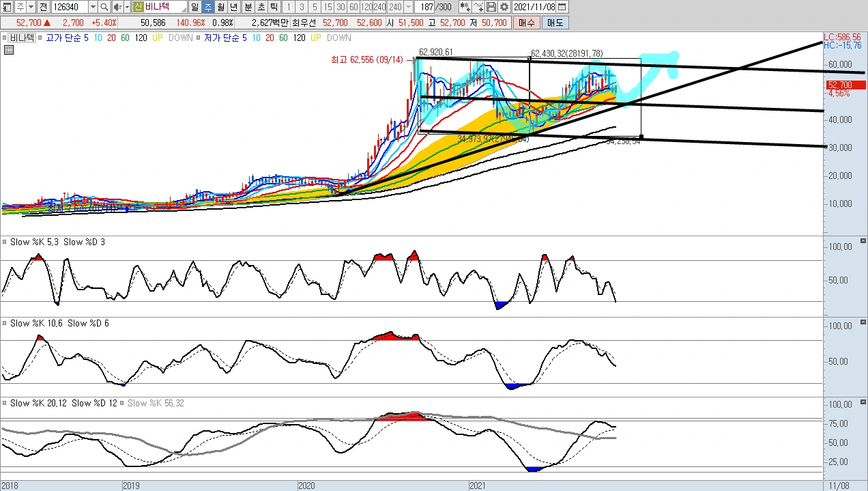The height and width of the screenshot is (491, 868).
Task: Click the gray Slow %K 56,32 label
Action: point(156,404)
